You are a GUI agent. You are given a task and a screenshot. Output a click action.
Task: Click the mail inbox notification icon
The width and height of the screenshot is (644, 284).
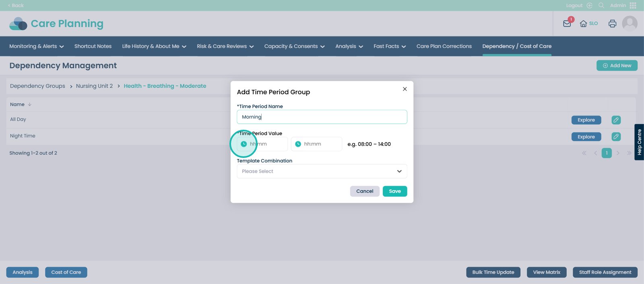coord(567,24)
